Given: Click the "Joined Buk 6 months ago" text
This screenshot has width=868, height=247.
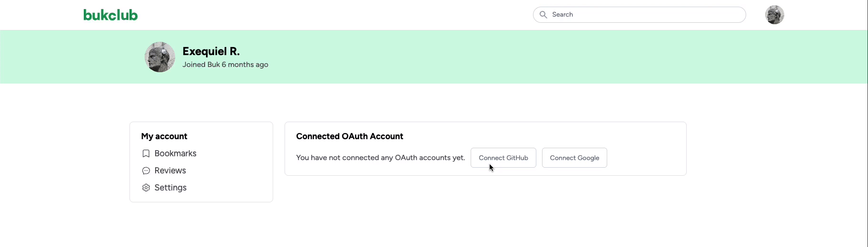Looking at the screenshot, I should [225, 65].
